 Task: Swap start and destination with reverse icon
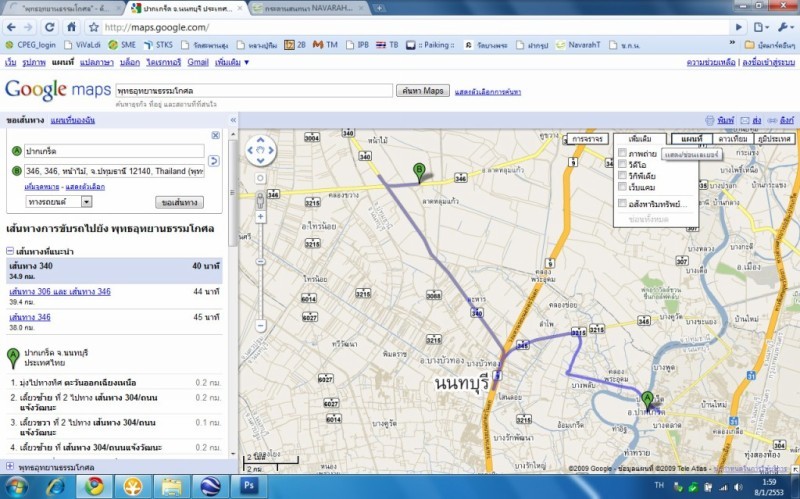pos(214,161)
